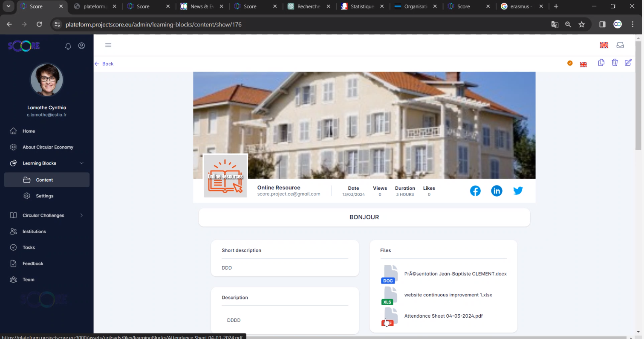Click the notification bell icon
This screenshot has width=644, height=339.
click(68, 46)
